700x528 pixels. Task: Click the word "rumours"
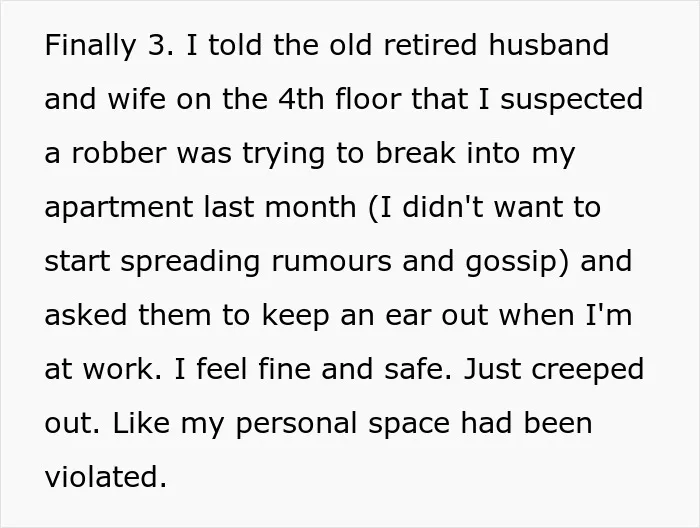pyautogui.click(x=332, y=262)
